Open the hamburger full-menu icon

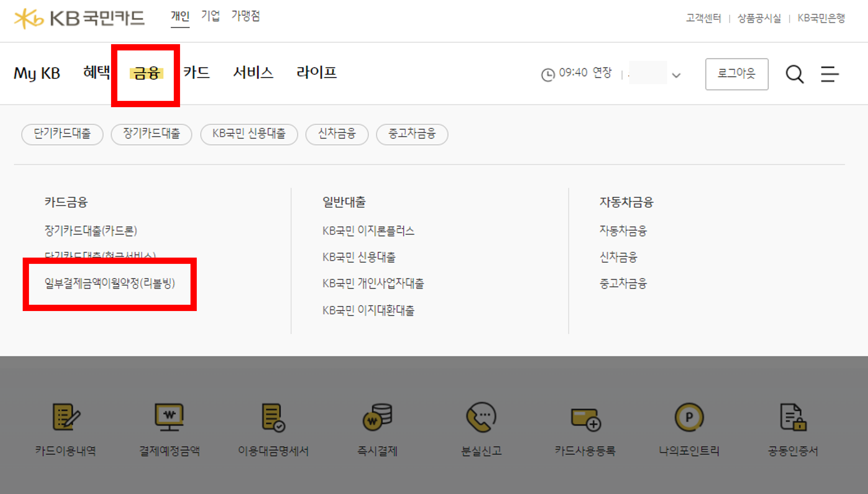click(x=829, y=74)
